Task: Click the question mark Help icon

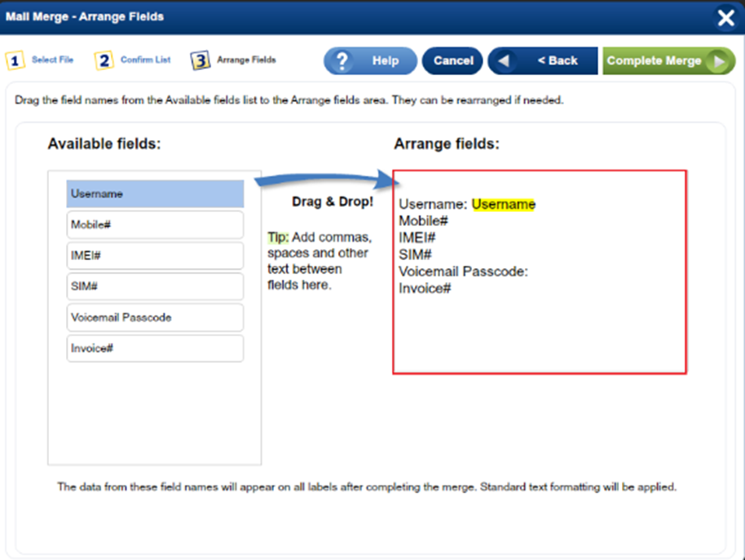Action: 343,61
